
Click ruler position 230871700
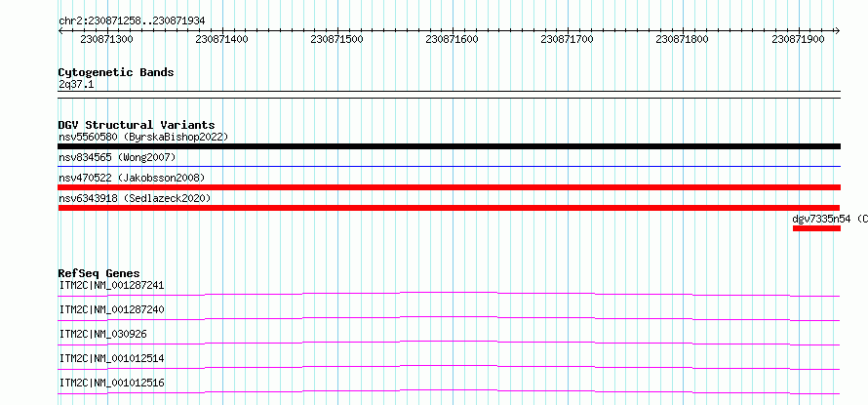pos(568,40)
